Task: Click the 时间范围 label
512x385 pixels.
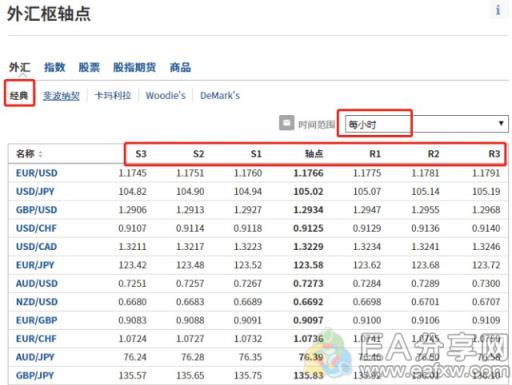Action: 316,125
